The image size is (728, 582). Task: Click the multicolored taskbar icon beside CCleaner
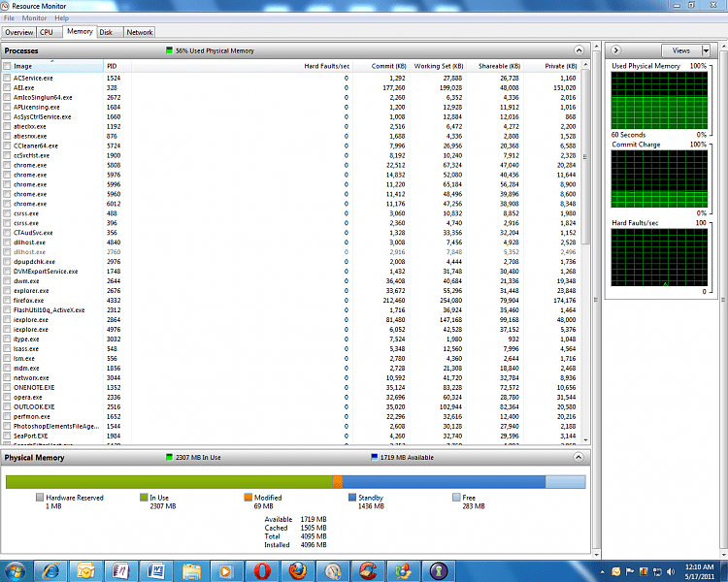[x=403, y=571]
